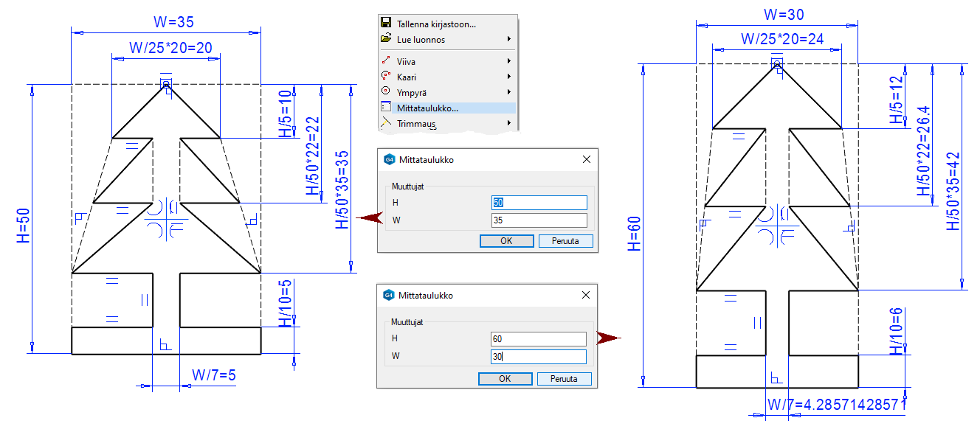
Task: Expand the Viiva submenu arrow
Action: pyautogui.click(x=509, y=62)
